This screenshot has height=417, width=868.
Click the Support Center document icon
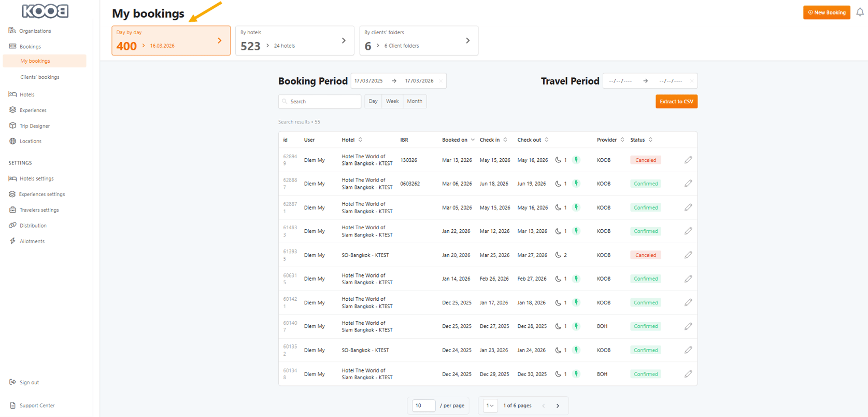12,406
